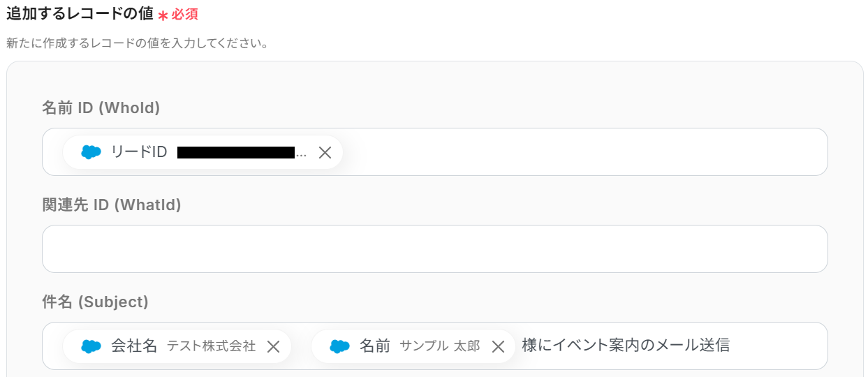Remove the リードID chip with its X
The height and width of the screenshot is (377, 868).
325,152
